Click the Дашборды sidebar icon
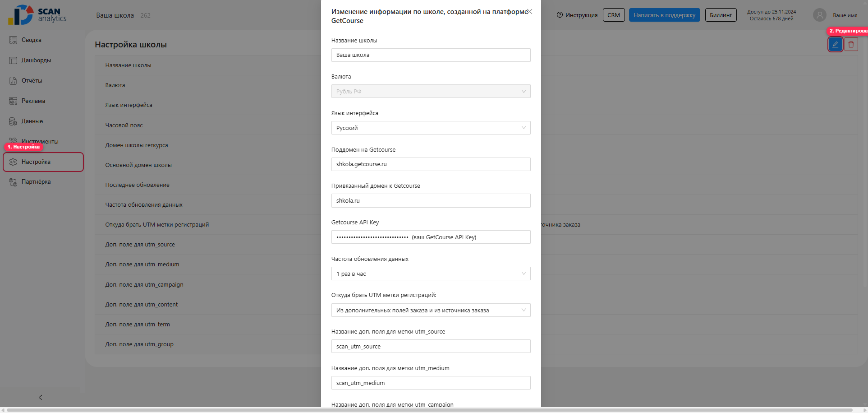The width and height of the screenshot is (868, 413). pos(13,60)
